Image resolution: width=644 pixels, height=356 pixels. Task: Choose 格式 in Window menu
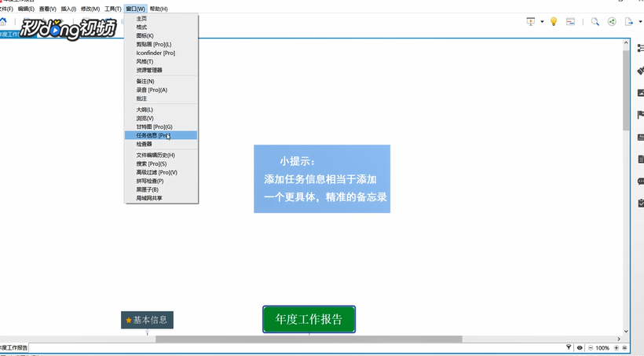pyautogui.click(x=161, y=28)
